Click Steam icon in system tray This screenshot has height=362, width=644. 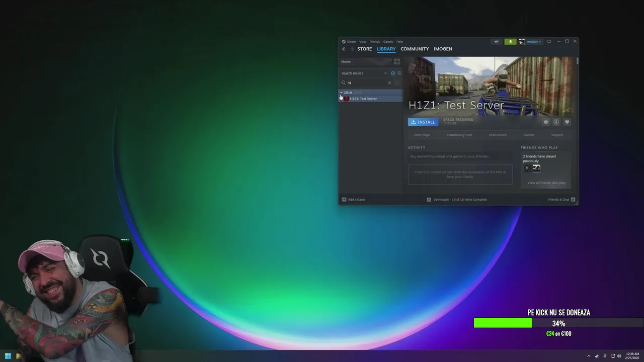point(597,356)
